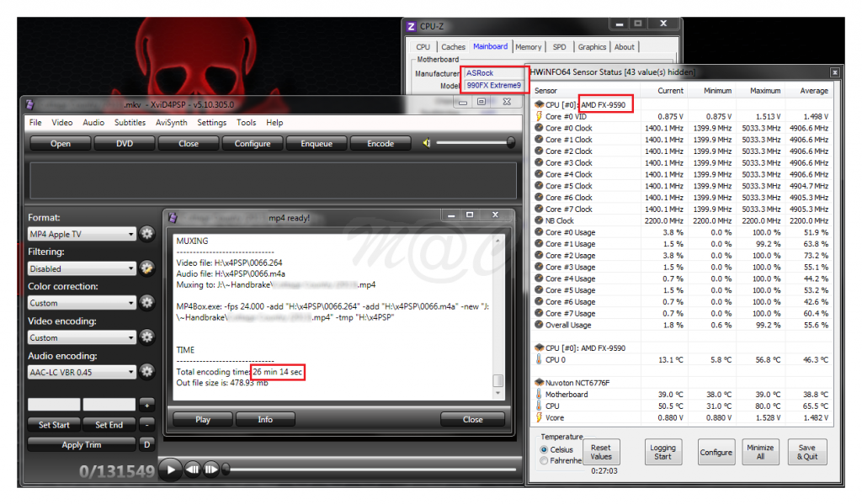862x504 pixels.
Task: Switch to SPD tab in CPU-Z
Action: 559,47
